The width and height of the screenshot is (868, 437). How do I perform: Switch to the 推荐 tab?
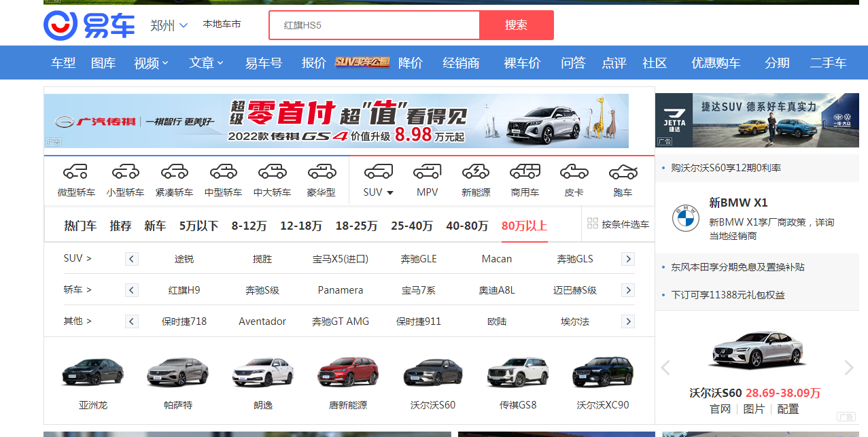pos(120,226)
